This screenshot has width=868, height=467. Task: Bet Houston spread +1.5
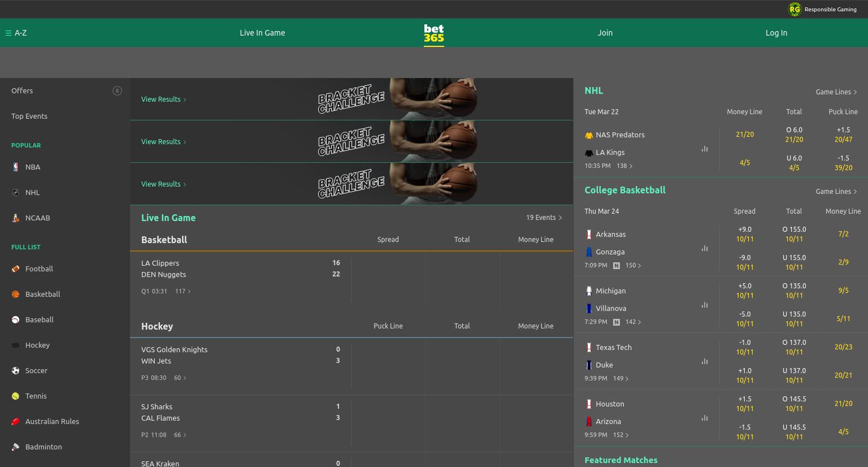[x=745, y=404]
